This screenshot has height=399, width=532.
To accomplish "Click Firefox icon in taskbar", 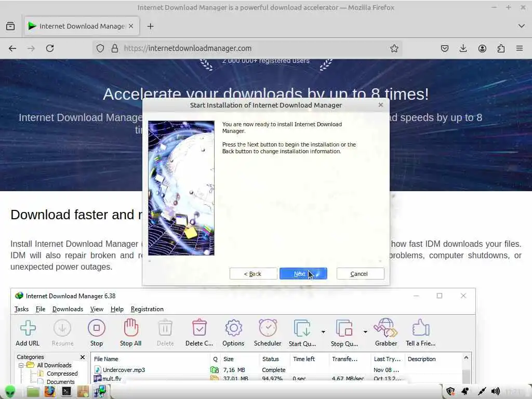I will (49, 392).
